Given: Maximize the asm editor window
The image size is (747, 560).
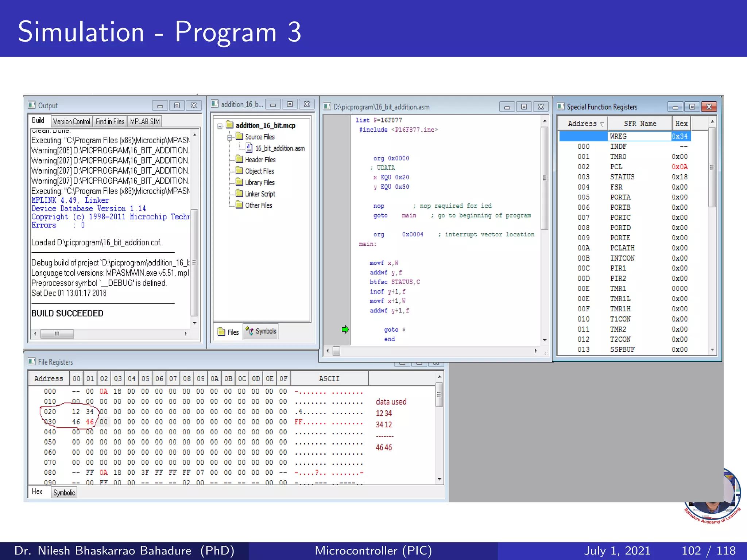Looking at the screenshot, I should pyautogui.click(x=524, y=107).
